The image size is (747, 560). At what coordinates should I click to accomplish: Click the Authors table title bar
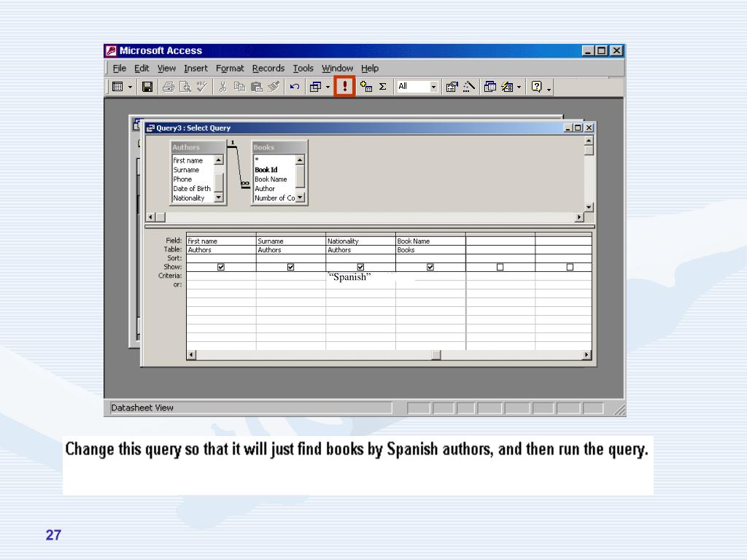[198, 147]
